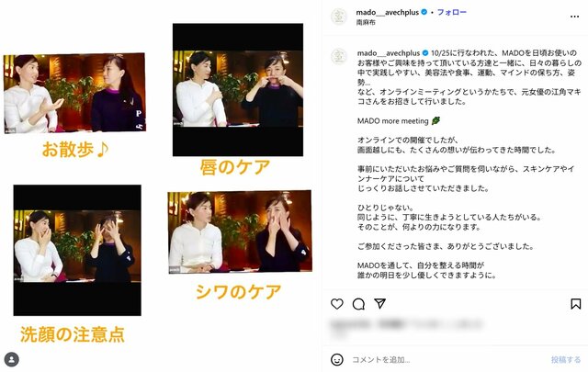Open the mado__avechplus username in the caption
This screenshot has width=588, height=372.
click(x=388, y=53)
